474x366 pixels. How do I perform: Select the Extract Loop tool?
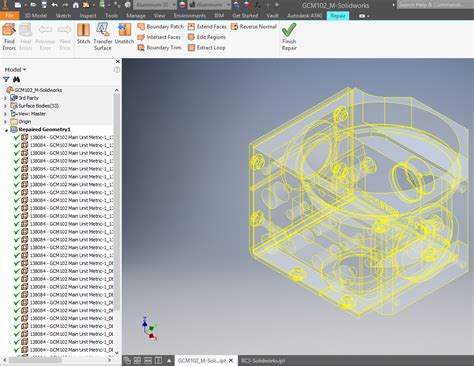pos(207,48)
